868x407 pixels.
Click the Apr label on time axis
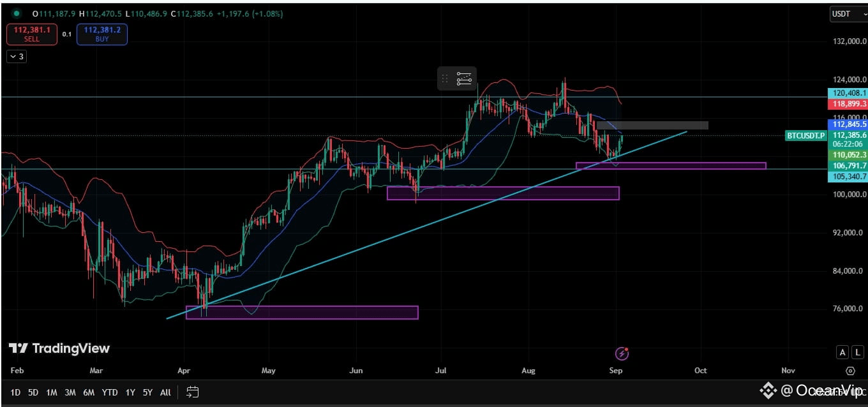coord(184,371)
